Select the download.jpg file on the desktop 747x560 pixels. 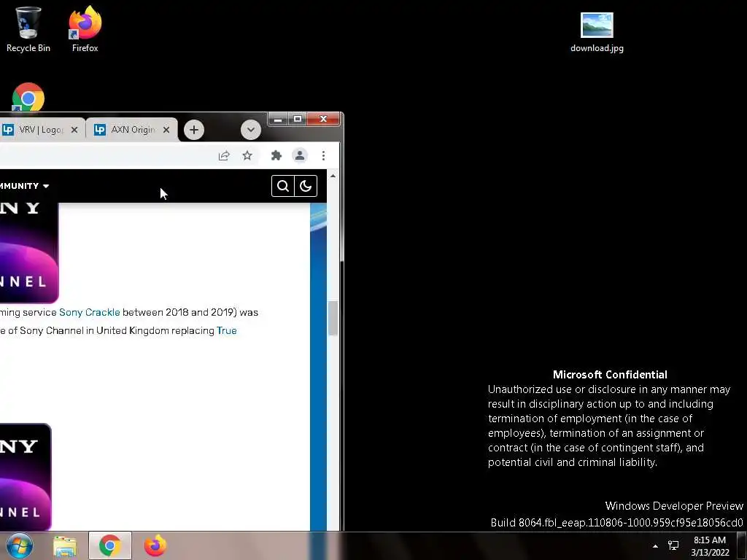pyautogui.click(x=597, y=32)
